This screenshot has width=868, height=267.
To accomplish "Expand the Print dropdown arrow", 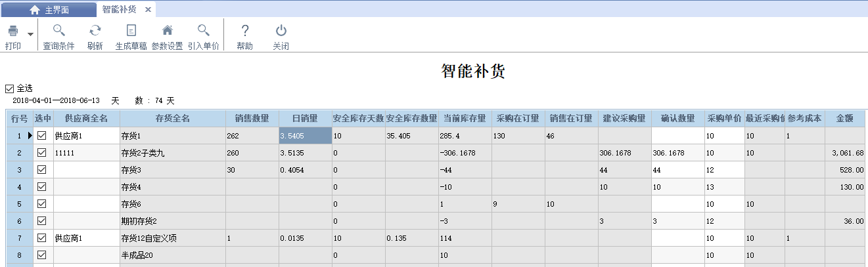I will coord(30,32).
